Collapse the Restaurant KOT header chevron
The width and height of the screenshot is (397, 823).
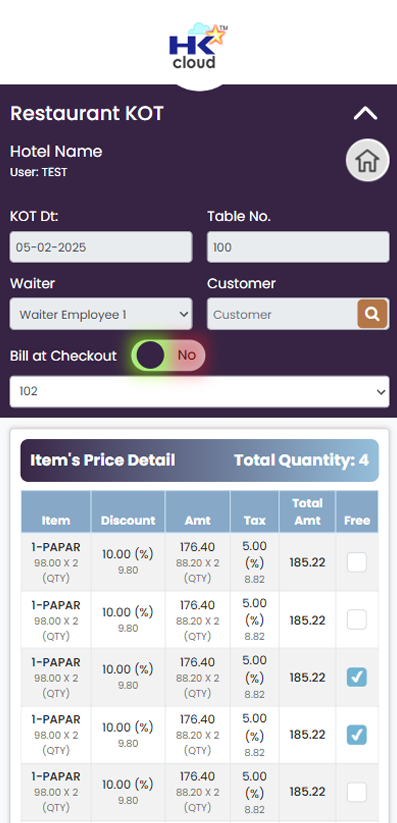[365, 113]
